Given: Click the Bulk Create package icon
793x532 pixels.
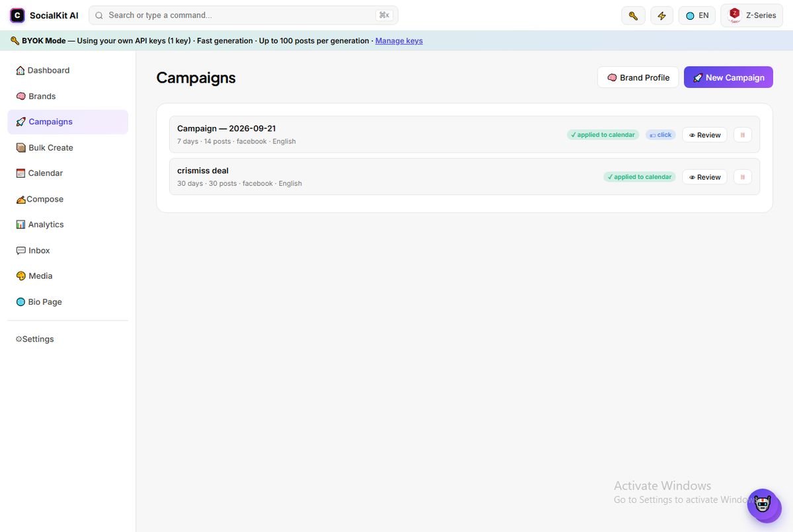Looking at the screenshot, I should [20, 147].
